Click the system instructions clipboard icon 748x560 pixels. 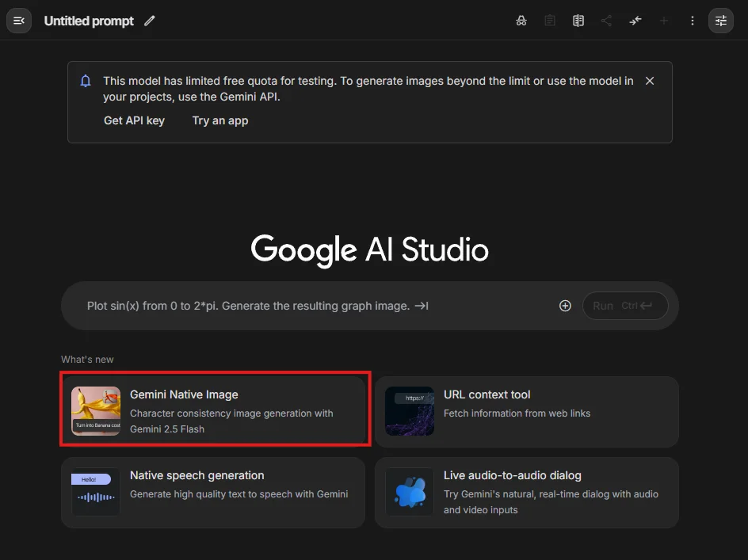(x=550, y=21)
